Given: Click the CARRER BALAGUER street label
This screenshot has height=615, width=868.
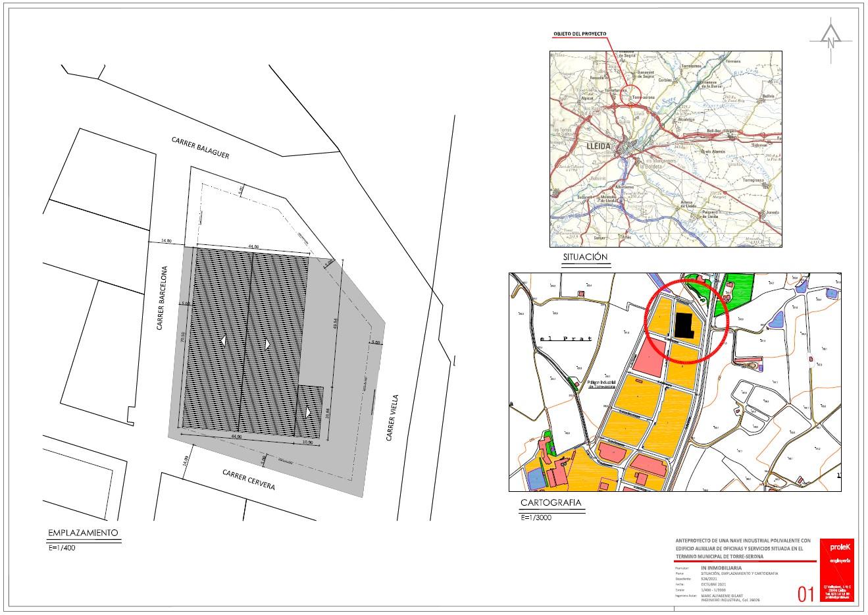Looking at the screenshot, I should click(200, 147).
